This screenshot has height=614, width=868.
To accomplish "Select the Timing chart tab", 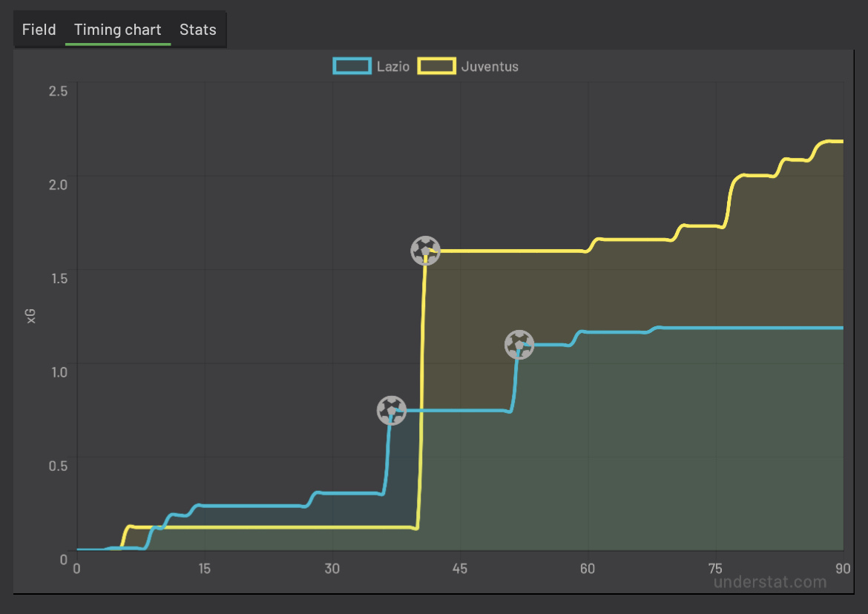I will coord(117,30).
